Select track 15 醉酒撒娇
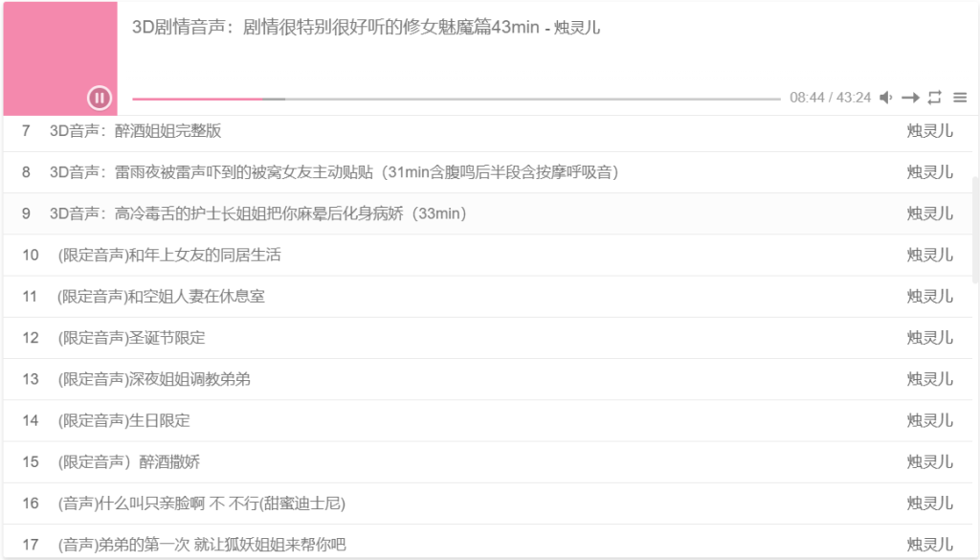Viewport: 980px width, 560px height. (x=487, y=461)
